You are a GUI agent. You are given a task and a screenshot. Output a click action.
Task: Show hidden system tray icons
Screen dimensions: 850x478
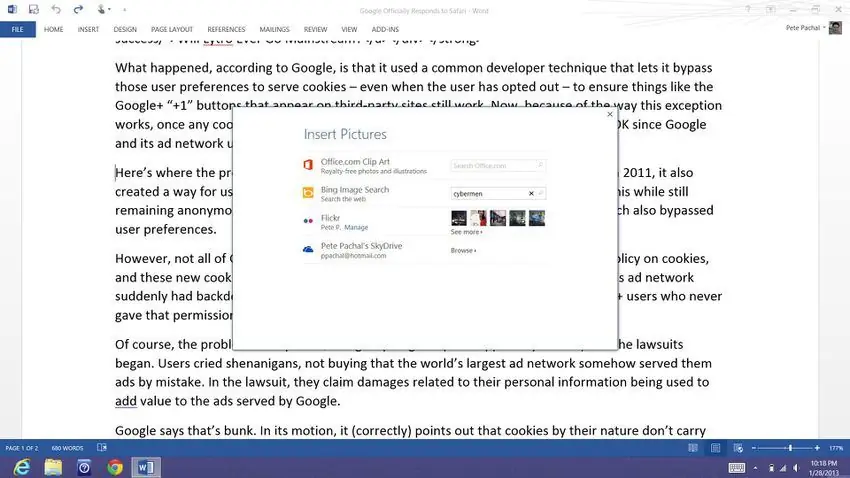[755, 468]
